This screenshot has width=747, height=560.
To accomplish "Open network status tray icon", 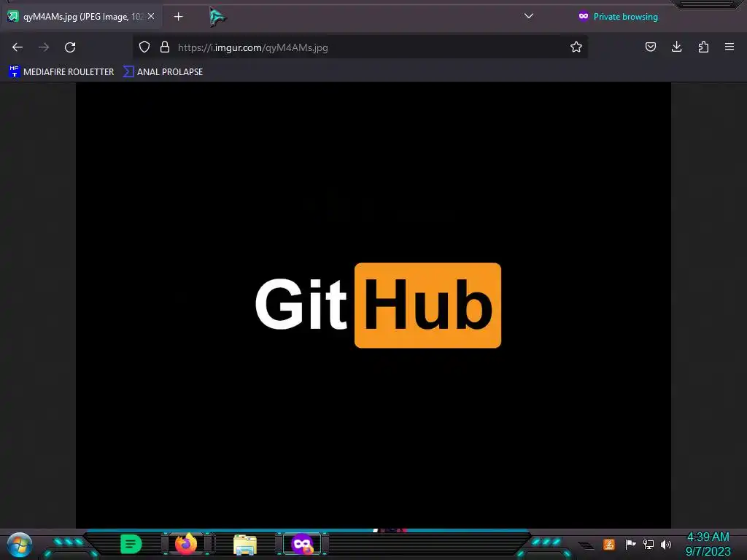I will click(649, 544).
